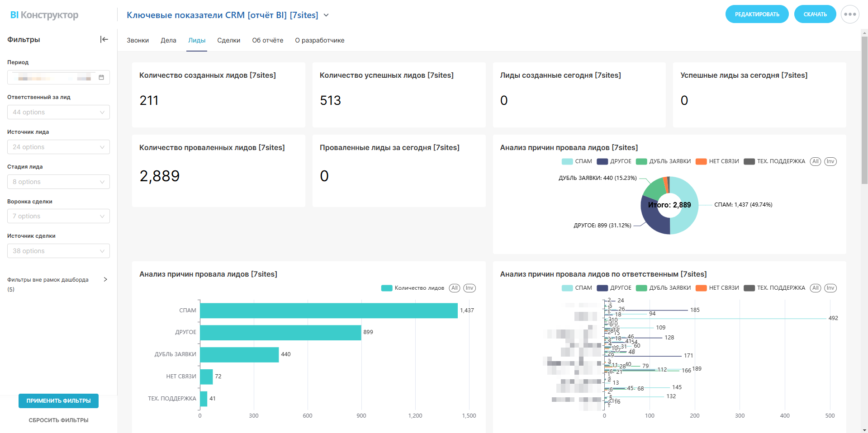Expand the report title dropdown chevron
The image size is (868, 433).
click(x=326, y=15)
